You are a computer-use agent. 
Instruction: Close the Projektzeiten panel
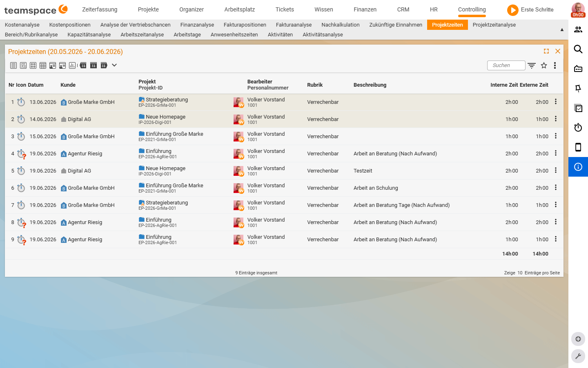pyautogui.click(x=558, y=51)
